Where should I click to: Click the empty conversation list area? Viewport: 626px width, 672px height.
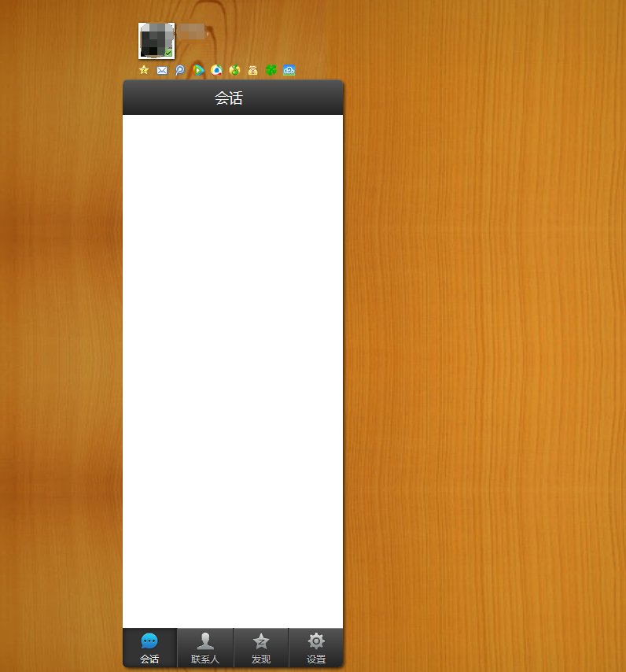(233, 370)
